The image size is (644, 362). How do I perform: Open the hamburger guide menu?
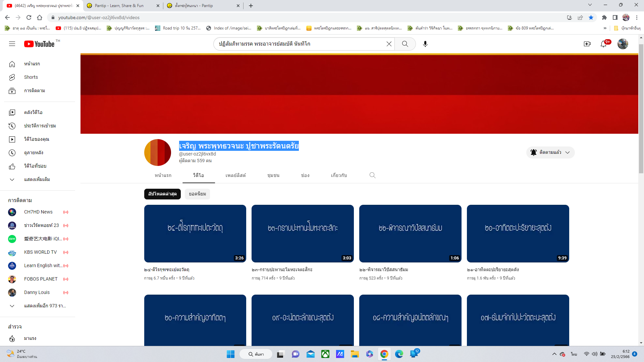pyautogui.click(x=12, y=44)
